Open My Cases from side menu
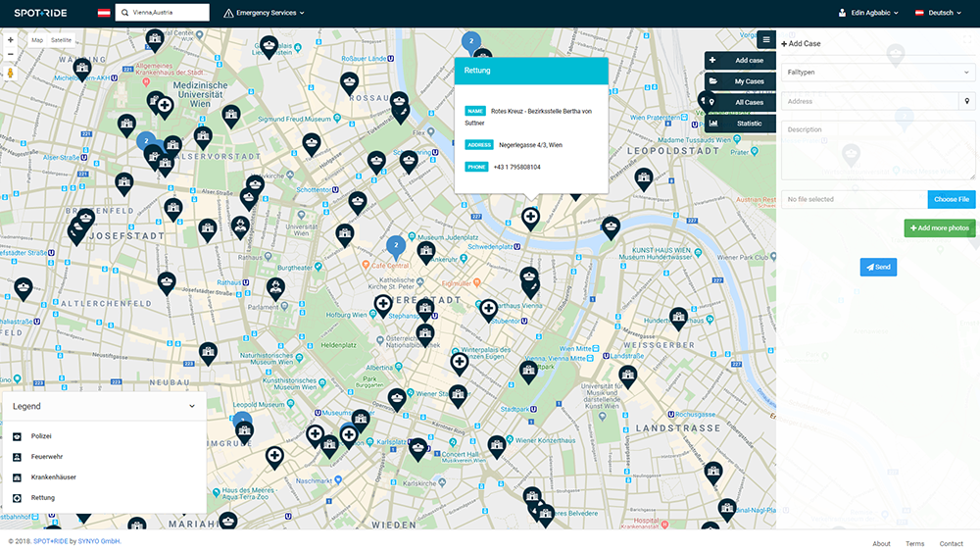The width and height of the screenshot is (980, 552). click(741, 81)
